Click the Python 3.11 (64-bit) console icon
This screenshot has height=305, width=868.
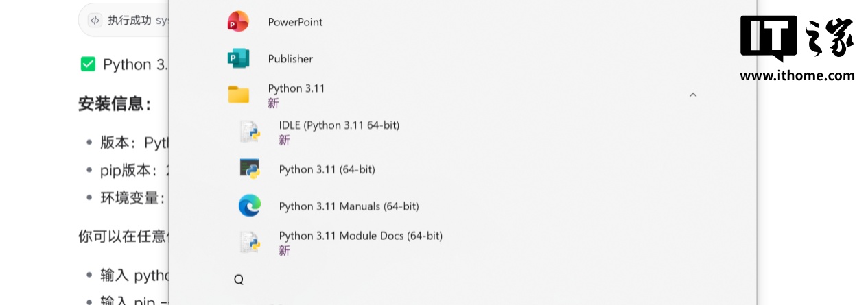(249, 169)
